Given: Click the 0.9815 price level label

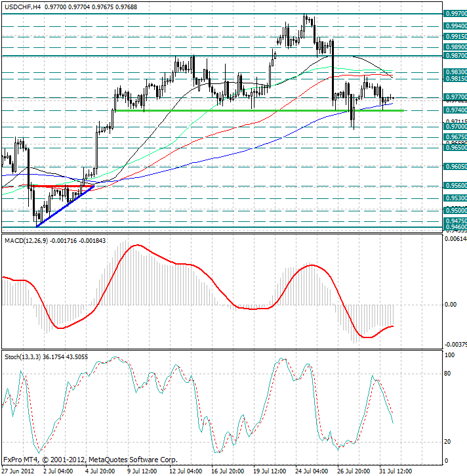Looking at the screenshot, I should pyautogui.click(x=455, y=79).
